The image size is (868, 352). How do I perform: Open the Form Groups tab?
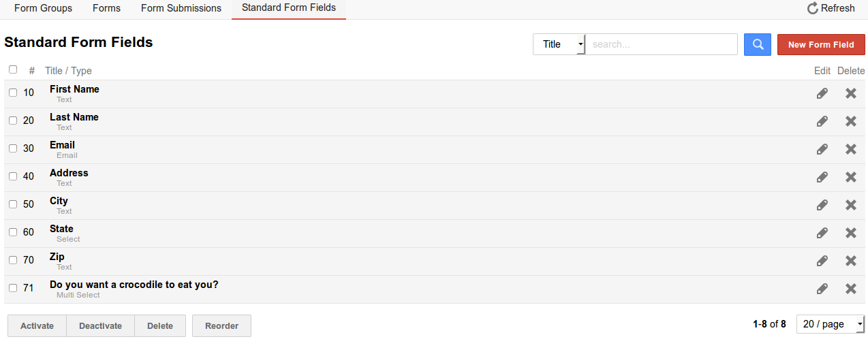pos(43,8)
